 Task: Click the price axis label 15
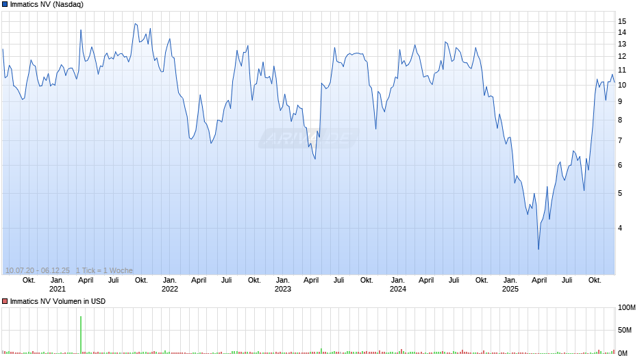(x=622, y=21)
